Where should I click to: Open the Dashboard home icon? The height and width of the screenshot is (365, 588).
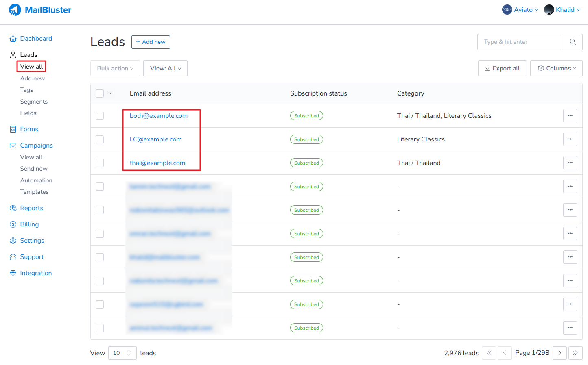[x=13, y=39]
